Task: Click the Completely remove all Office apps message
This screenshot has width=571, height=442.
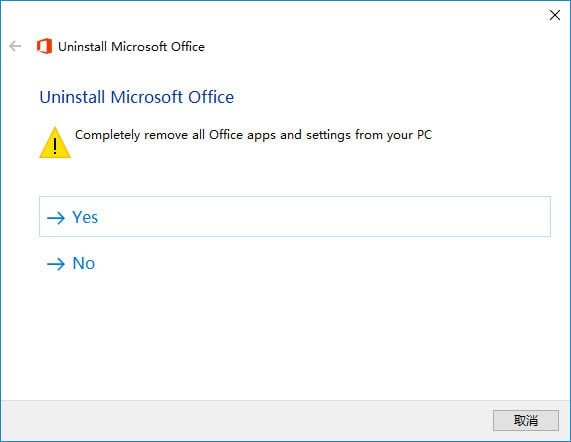Action: [253, 135]
